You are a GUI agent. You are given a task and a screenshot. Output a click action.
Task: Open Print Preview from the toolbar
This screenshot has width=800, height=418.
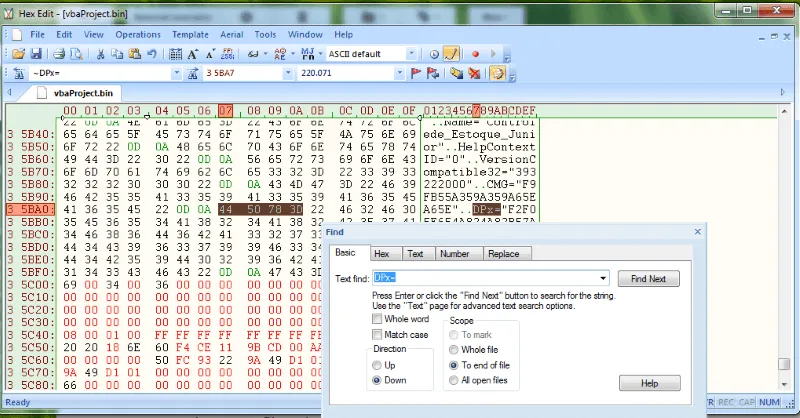pos(76,54)
